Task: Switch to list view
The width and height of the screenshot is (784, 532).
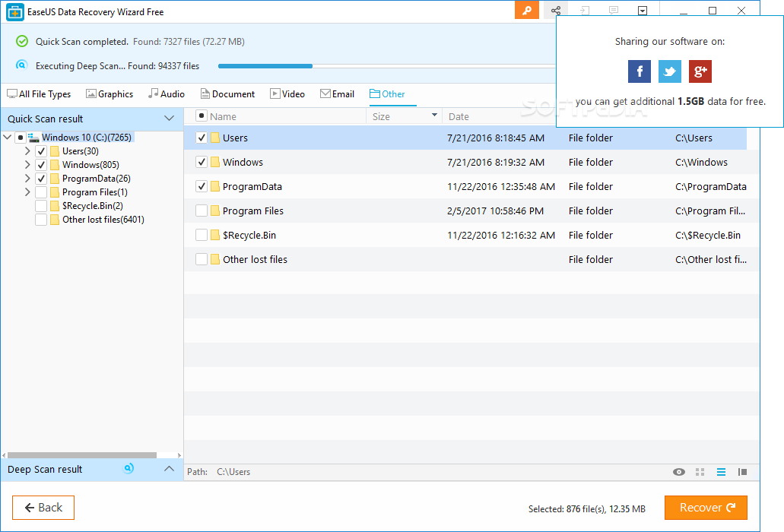Action: point(721,472)
